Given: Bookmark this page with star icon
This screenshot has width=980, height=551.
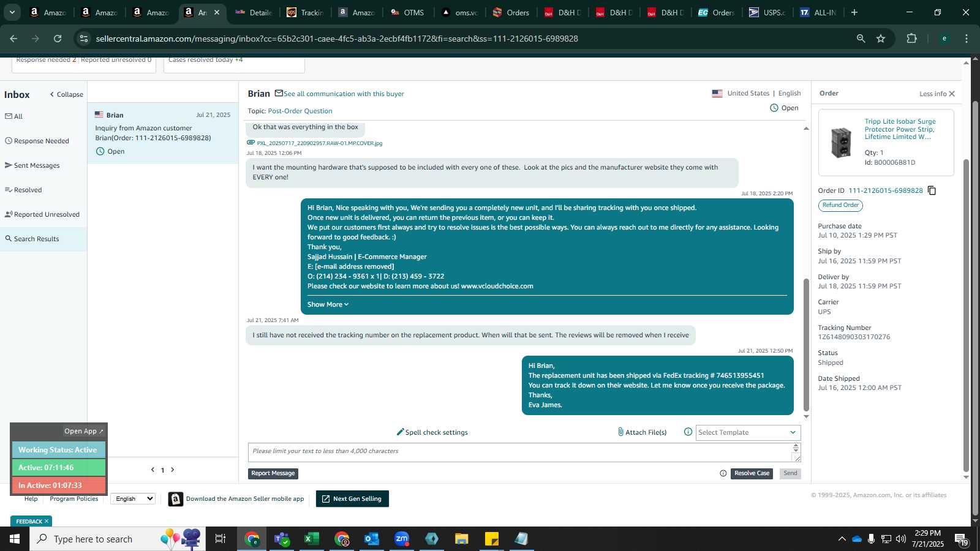Looking at the screenshot, I should click(881, 39).
